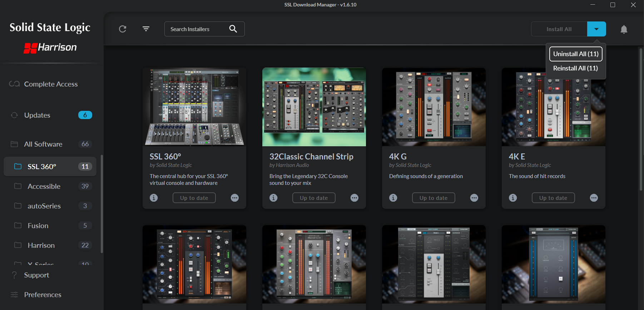Focus the Search Installers field
644x310 pixels.
(204, 29)
